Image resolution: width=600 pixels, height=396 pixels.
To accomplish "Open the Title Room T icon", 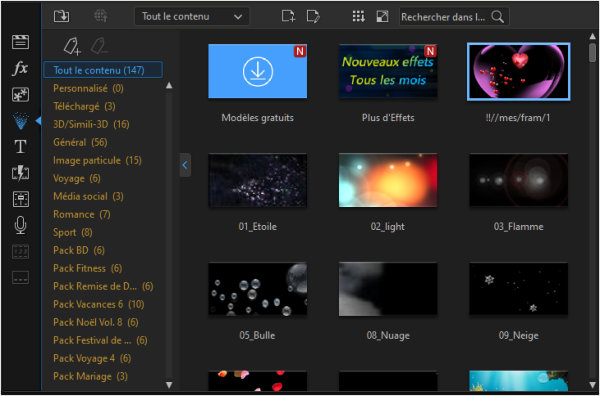I will (x=20, y=147).
